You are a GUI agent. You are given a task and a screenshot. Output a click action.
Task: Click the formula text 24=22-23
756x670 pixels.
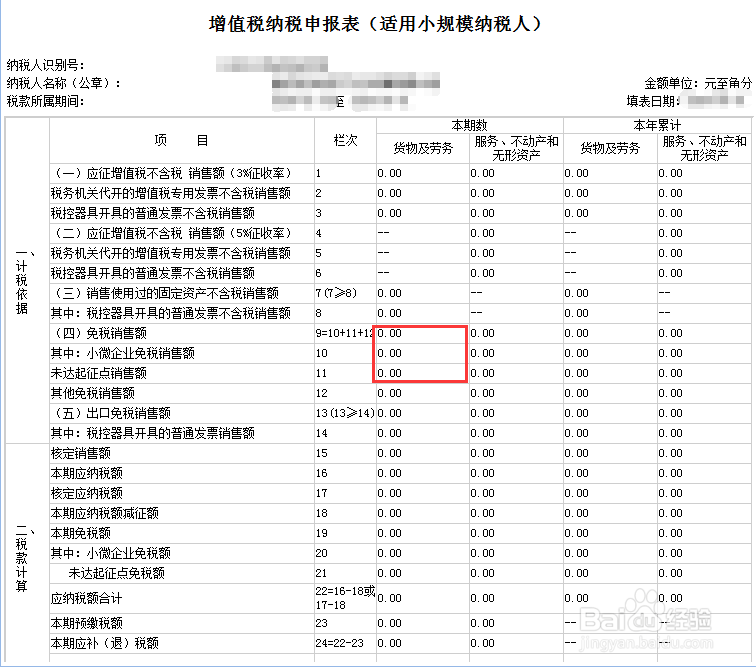[339, 643]
